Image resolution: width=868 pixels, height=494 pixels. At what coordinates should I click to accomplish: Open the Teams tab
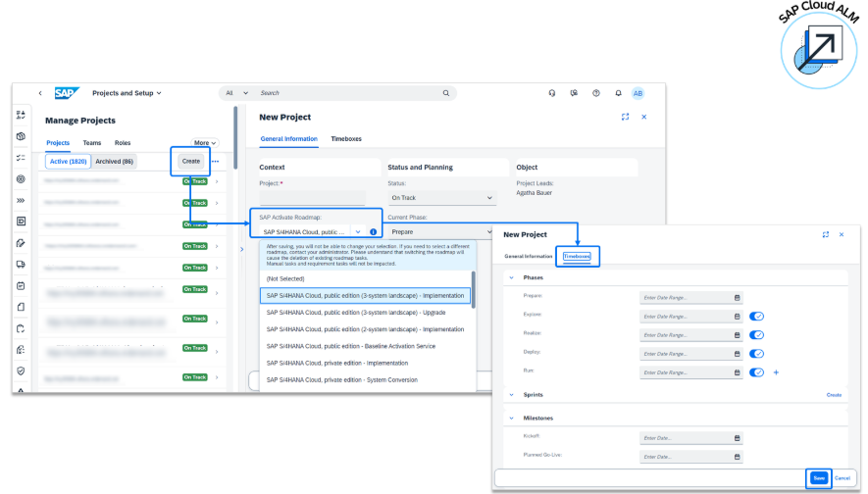(91, 143)
